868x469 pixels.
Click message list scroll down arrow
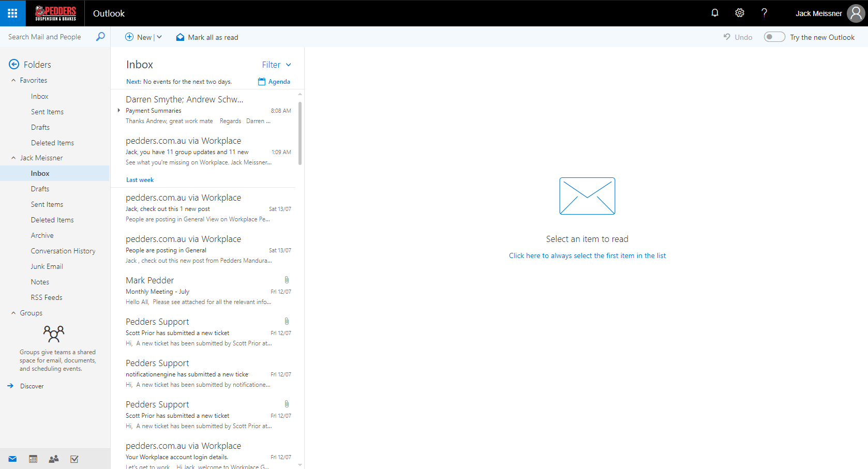(300, 465)
